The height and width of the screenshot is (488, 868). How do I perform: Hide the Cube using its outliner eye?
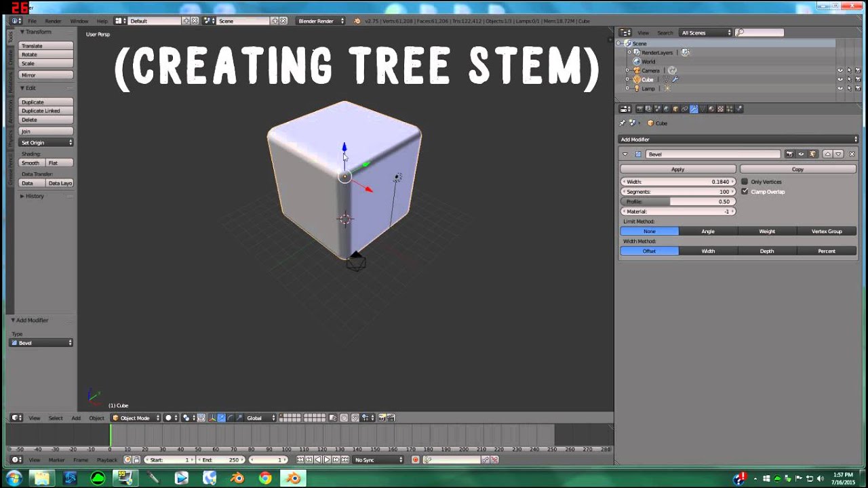[840, 79]
